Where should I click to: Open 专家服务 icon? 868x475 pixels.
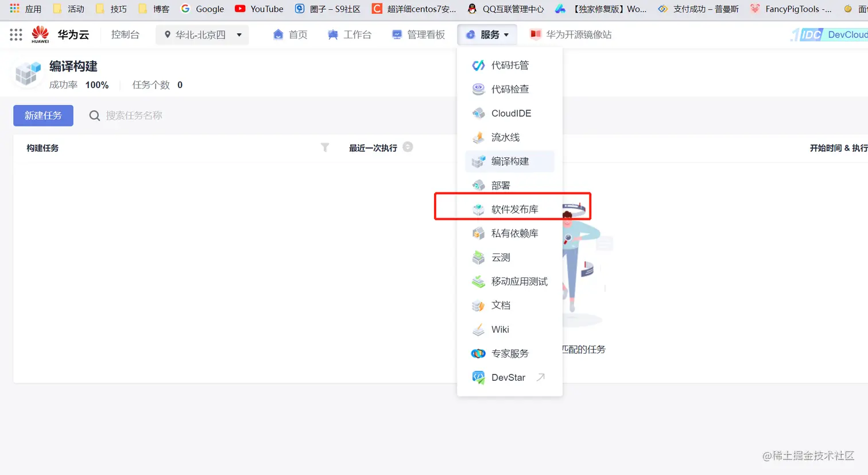click(478, 353)
